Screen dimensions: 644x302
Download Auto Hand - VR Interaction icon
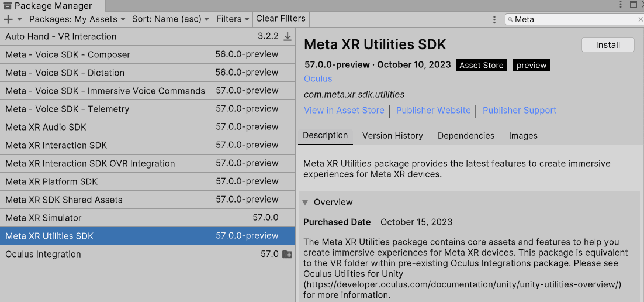point(288,37)
